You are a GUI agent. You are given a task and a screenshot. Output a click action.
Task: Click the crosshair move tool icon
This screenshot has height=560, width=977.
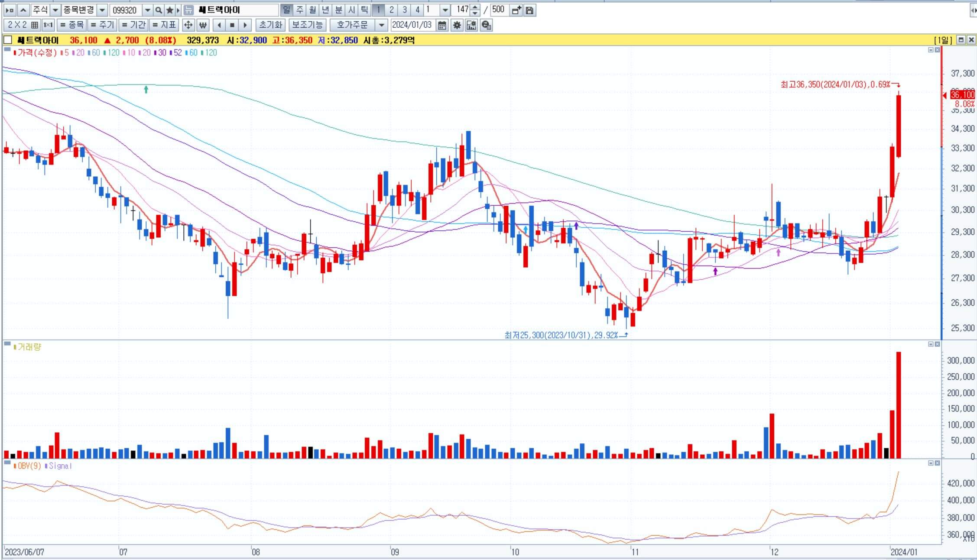tap(188, 25)
